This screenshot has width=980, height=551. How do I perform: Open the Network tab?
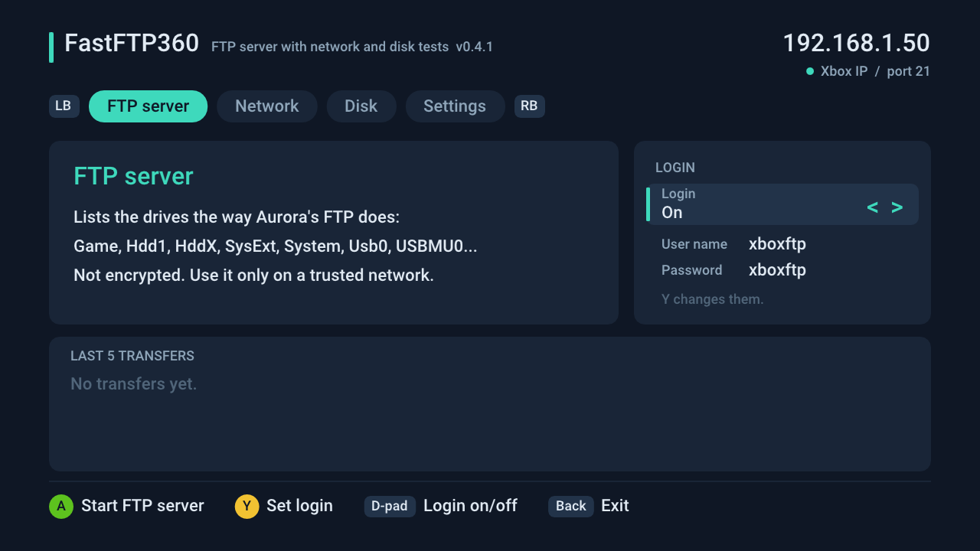[267, 106]
